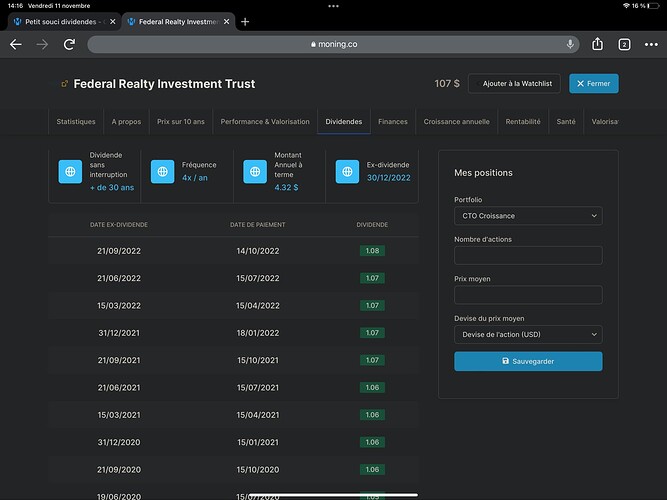Click the 4.32 $ annual amount value
Image resolution: width=667 pixels, height=500 pixels.
coord(286,187)
